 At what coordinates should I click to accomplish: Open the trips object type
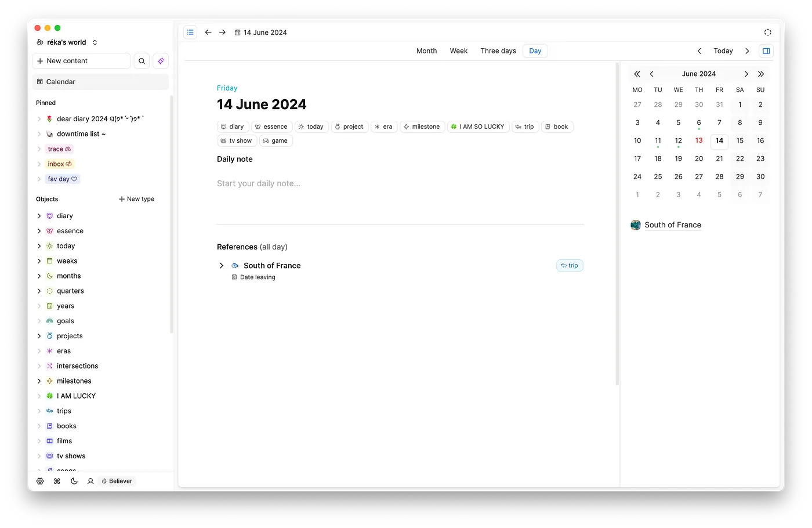coord(64,411)
